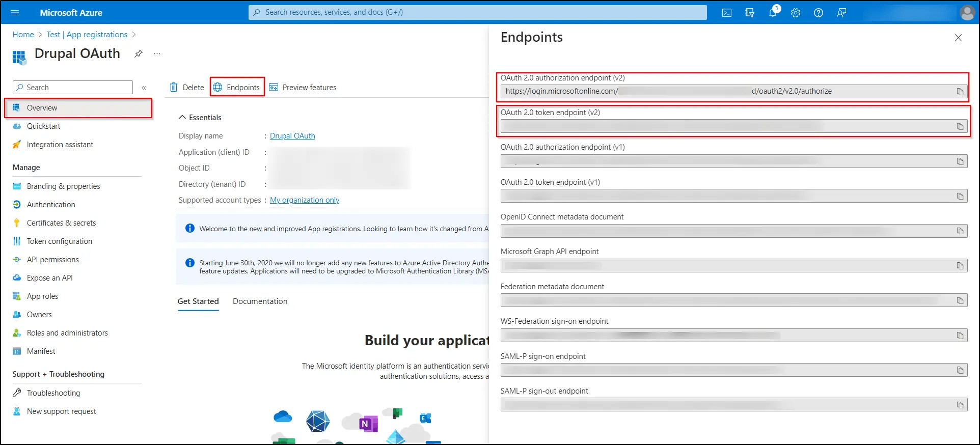The width and height of the screenshot is (980, 445).
Task: Open My organization only link
Action: pos(305,200)
